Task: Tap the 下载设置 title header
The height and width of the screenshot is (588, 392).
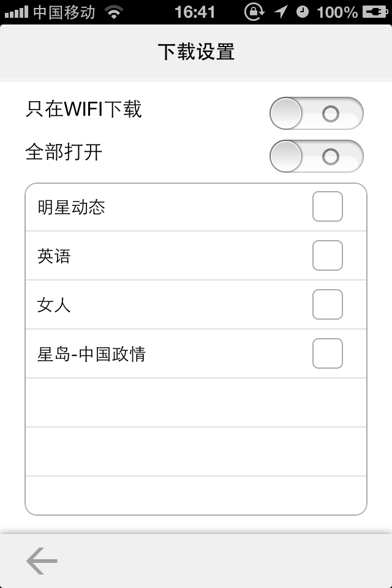Action: coord(196,51)
